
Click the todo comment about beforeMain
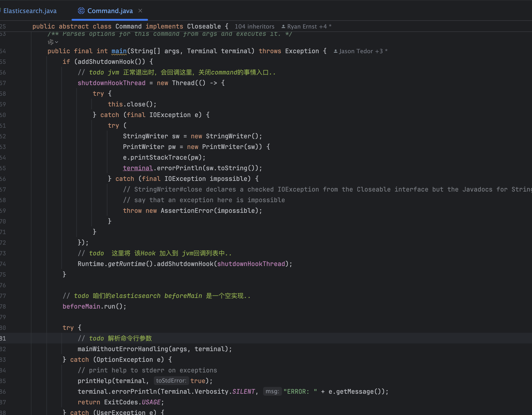157,296
